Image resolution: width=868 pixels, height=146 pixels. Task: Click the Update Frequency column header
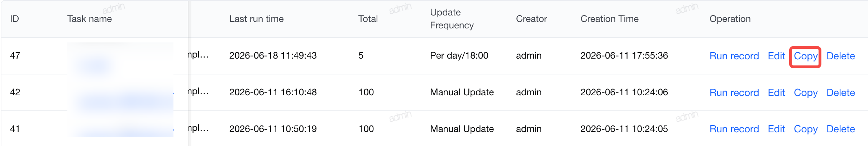[452, 19]
